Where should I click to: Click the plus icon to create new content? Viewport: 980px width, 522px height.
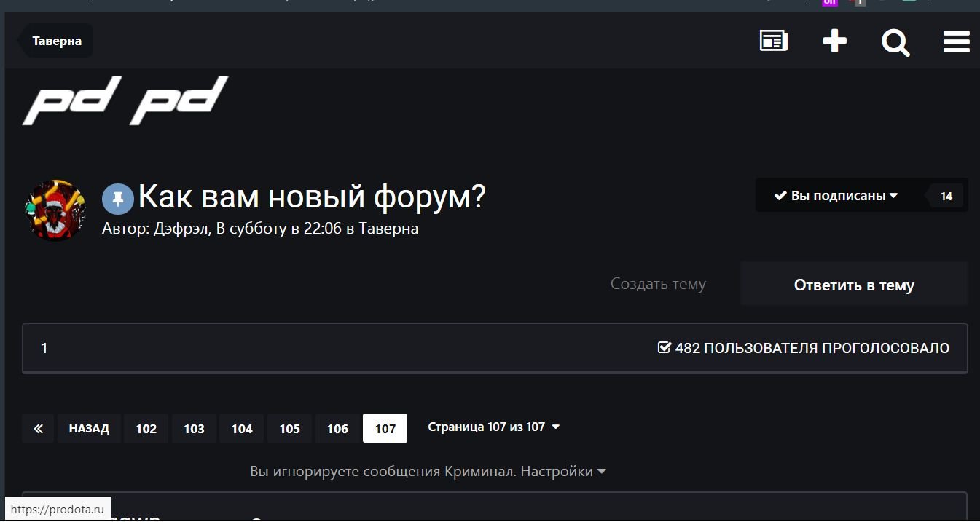pos(834,41)
